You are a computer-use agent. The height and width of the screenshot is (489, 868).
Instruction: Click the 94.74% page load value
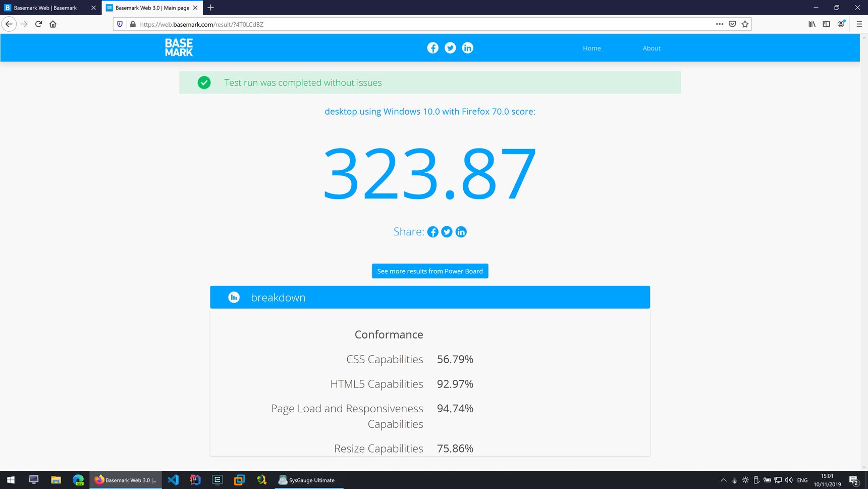[455, 408]
